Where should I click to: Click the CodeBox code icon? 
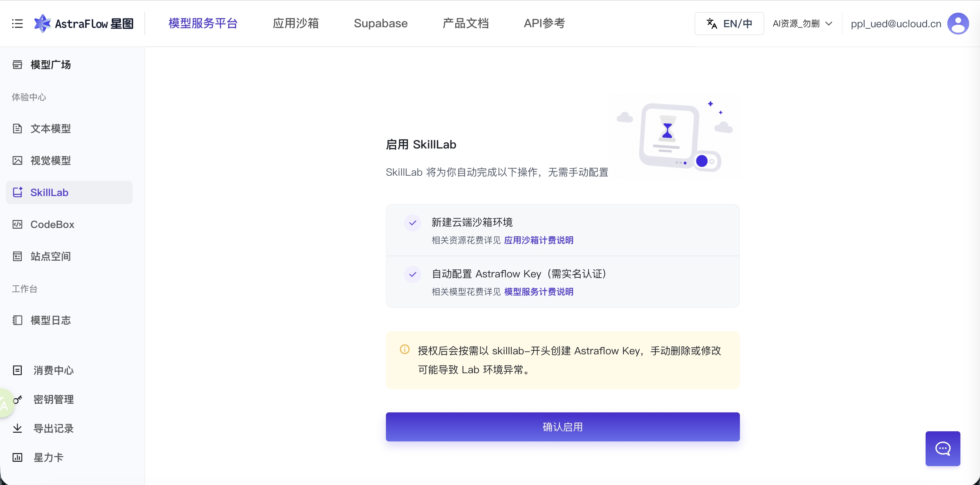tap(17, 224)
